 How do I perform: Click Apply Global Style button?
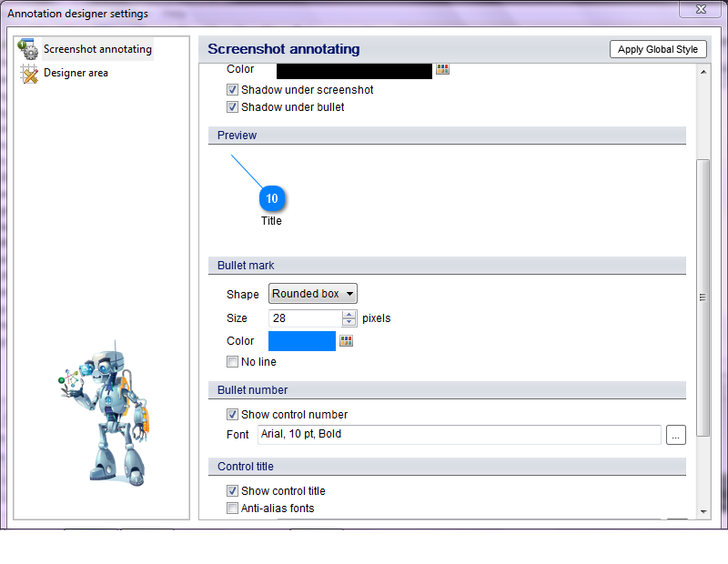[658, 49]
